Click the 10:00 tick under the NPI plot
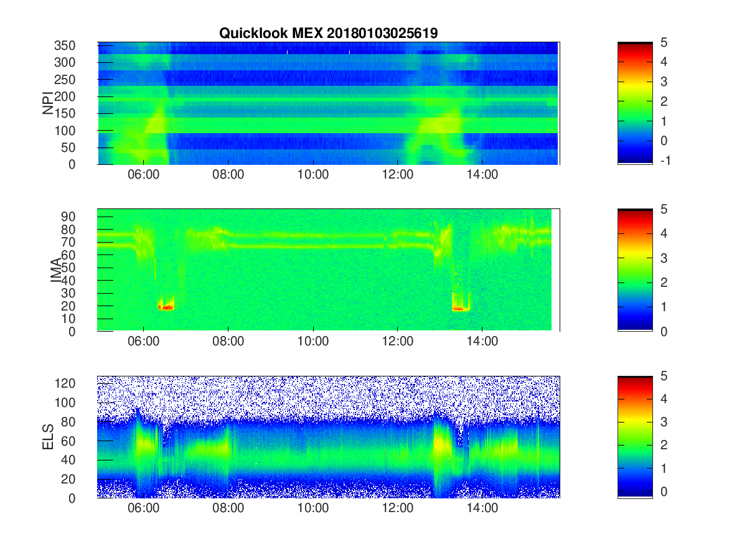 click(312, 175)
